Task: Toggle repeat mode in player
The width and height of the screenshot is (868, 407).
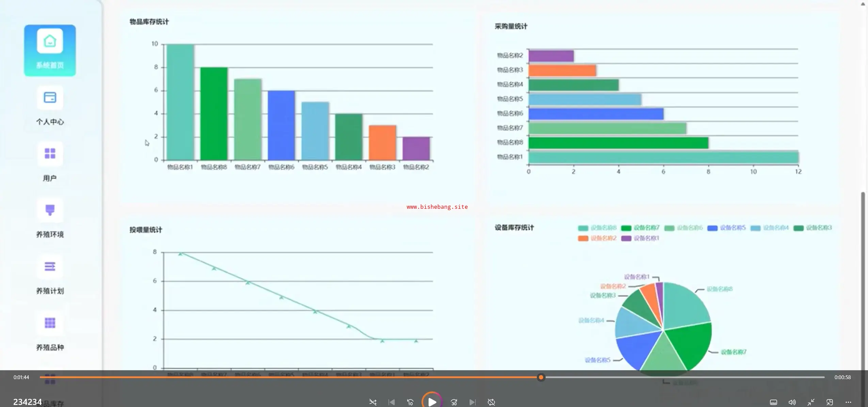Action: 491,402
